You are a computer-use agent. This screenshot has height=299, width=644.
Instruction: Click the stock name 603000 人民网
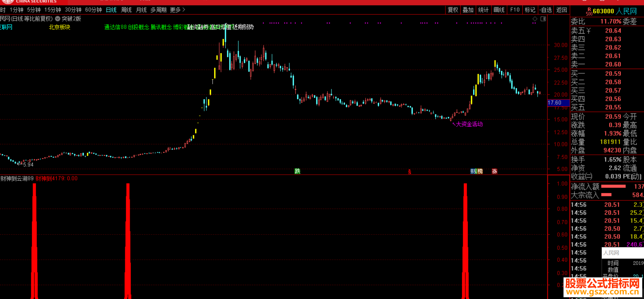615,11
